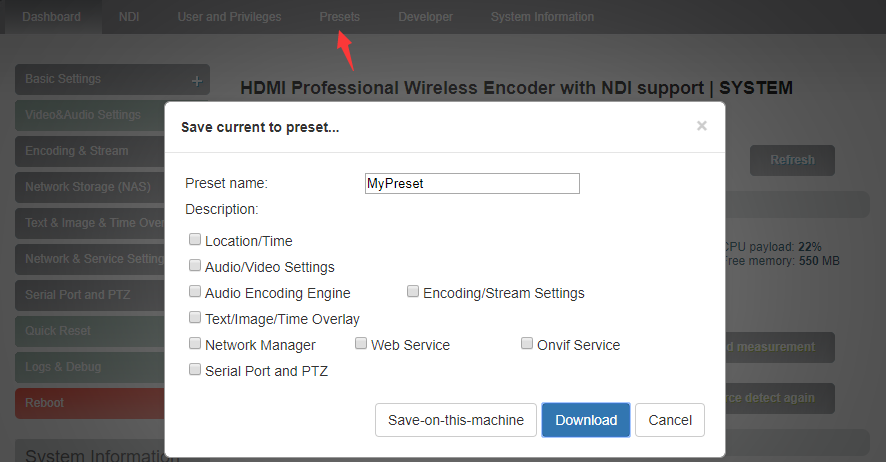Tick the Audio Encoding Engine checkbox
Viewport: 886px width, 462px height.
tap(195, 291)
